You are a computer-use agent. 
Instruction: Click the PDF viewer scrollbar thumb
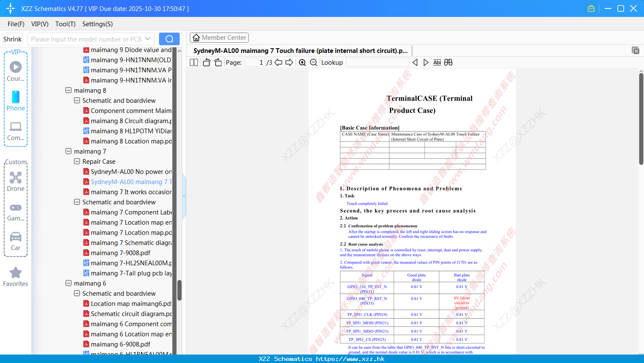tap(641, 118)
